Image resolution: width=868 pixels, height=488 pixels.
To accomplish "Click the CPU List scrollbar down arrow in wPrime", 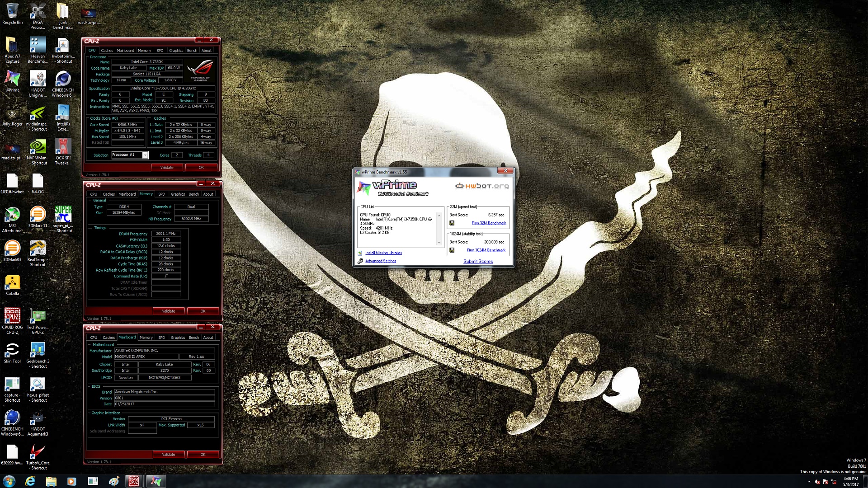I will 439,243.
